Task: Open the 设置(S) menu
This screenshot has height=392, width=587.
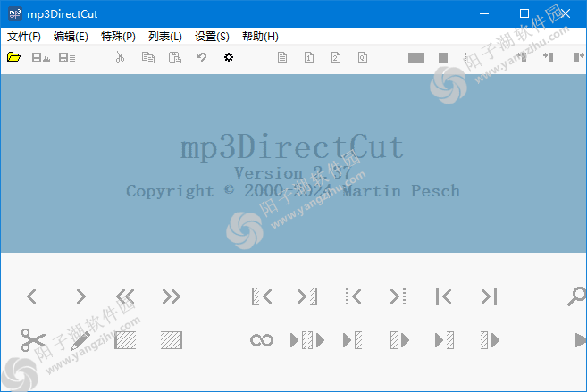Action: point(212,37)
